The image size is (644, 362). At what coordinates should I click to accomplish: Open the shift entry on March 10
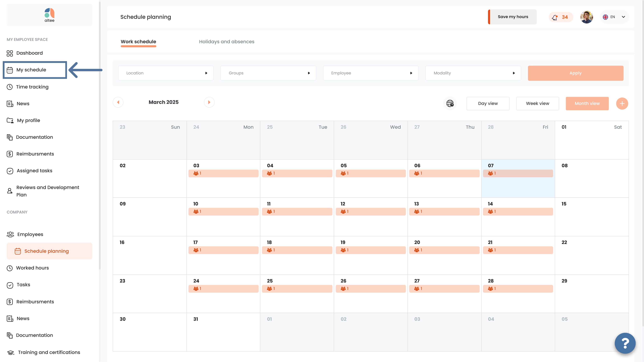pos(223,212)
